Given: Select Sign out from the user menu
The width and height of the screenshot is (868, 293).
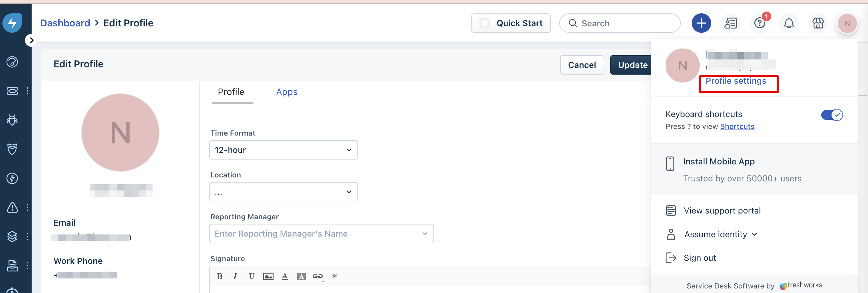Looking at the screenshot, I should [699, 258].
